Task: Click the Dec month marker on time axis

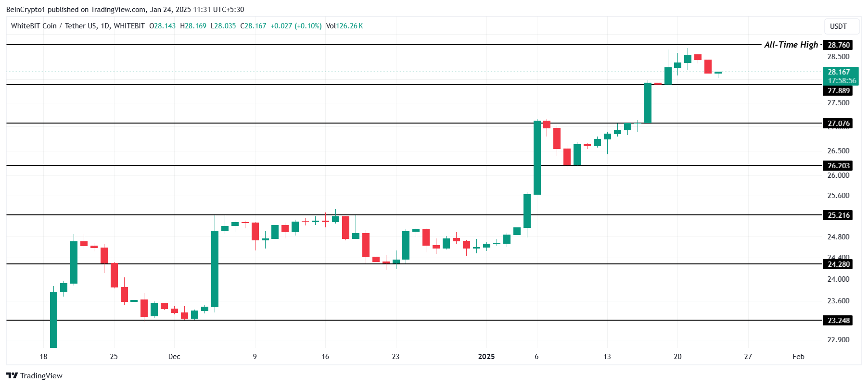Action: [x=174, y=356]
